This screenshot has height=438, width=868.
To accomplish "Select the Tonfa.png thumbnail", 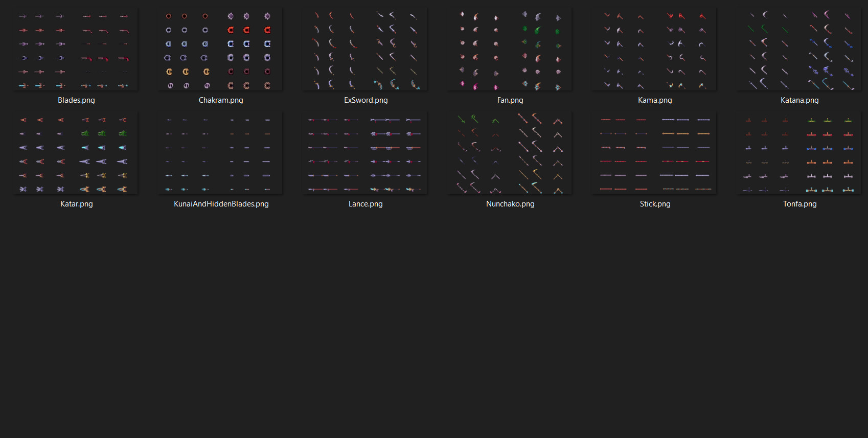I will click(x=800, y=153).
